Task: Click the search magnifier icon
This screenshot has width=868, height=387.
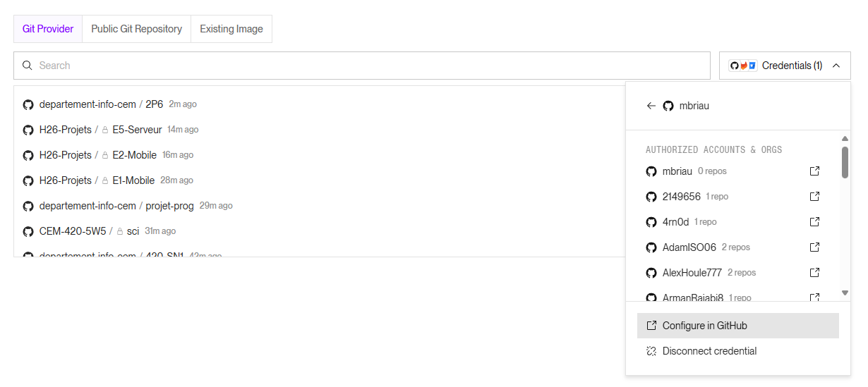Action: (28, 66)
